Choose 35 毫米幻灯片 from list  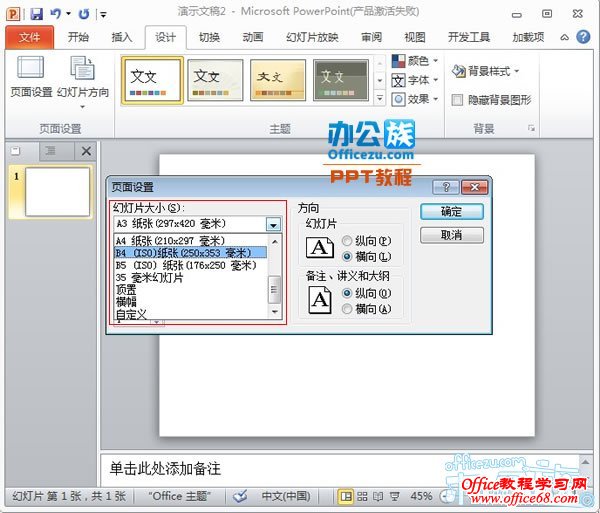[x=191, y=277]
